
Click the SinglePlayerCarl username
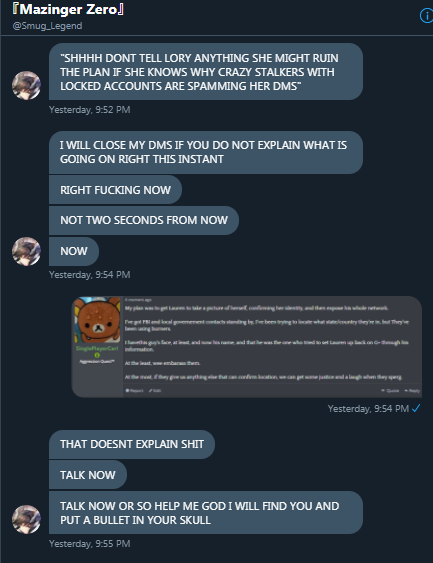(x=97, y=348)
